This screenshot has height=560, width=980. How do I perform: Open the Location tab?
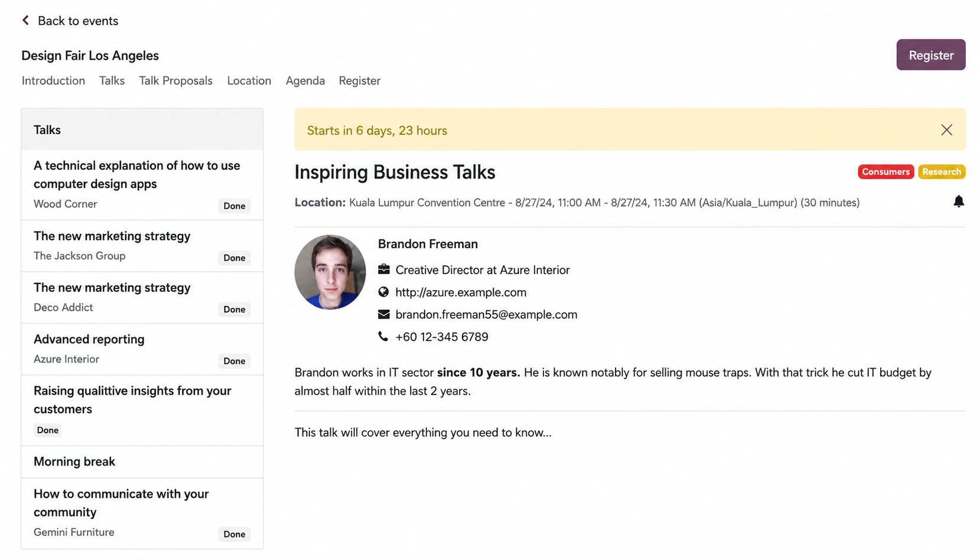coord(249,81)
